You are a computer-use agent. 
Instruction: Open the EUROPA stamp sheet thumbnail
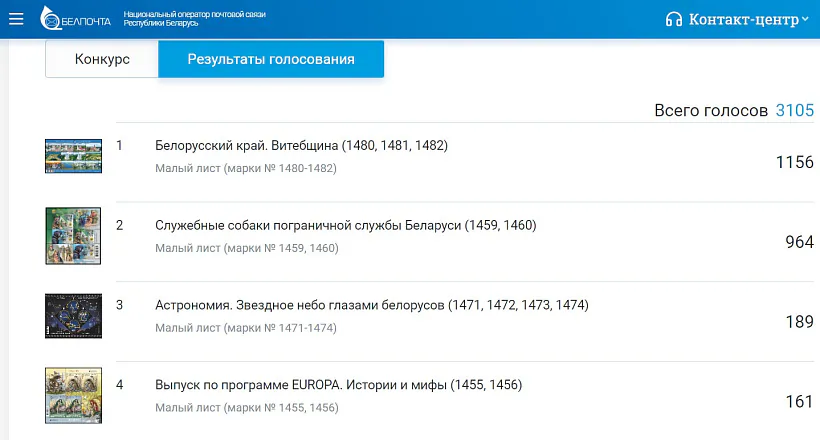(x=73, y=396)
